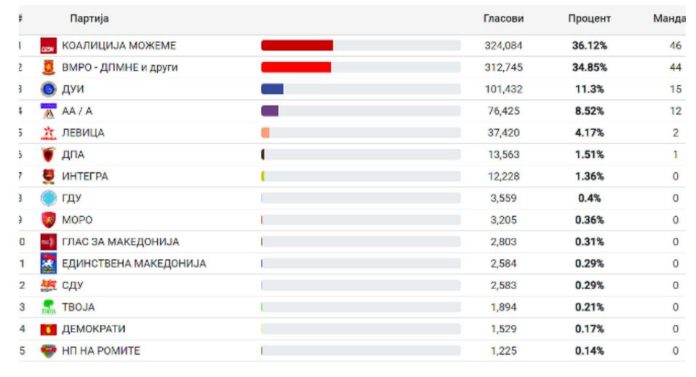The width and height of the screenshot is (696, 377).
Task: Click the ДПА eagle shield icon
Action: pos(48,155)
